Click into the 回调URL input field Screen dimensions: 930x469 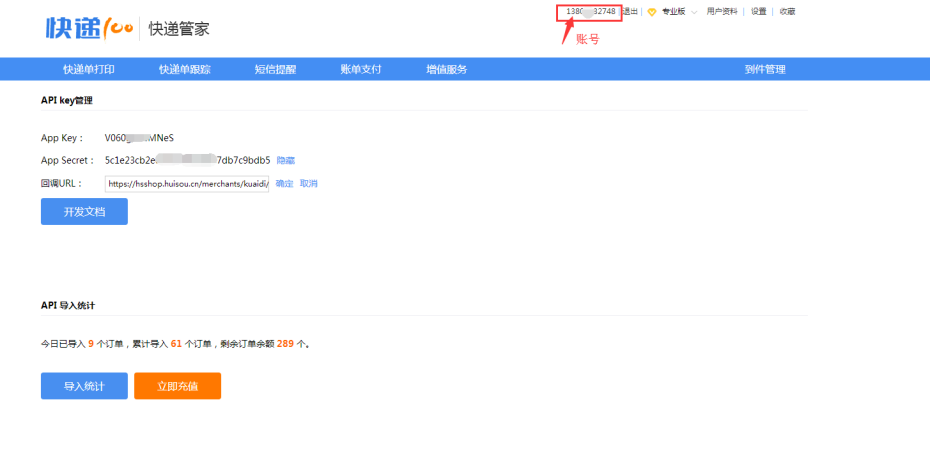186,184
